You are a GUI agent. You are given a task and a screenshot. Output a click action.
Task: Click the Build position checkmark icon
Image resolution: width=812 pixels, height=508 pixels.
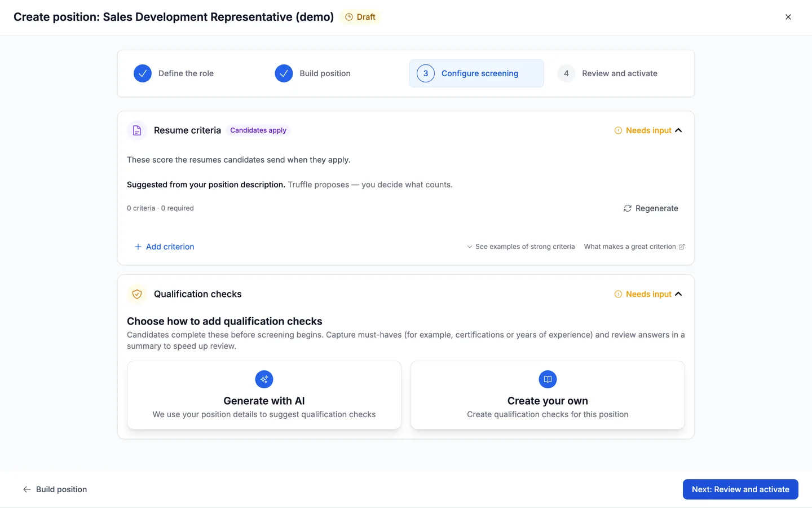284,73
